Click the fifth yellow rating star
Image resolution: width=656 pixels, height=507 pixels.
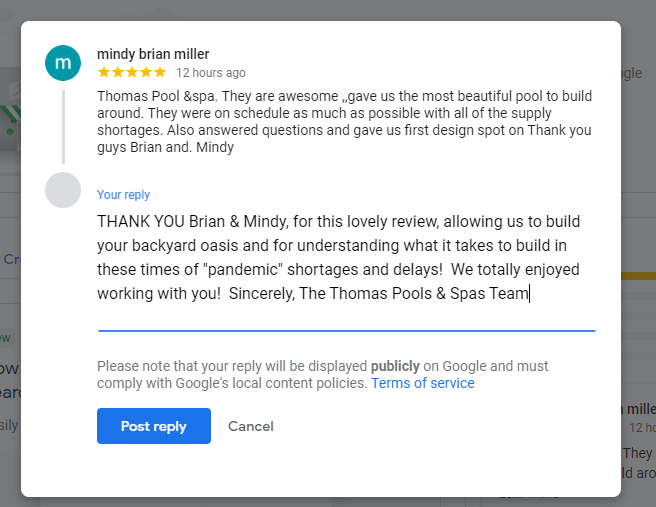(x=160, y=73)
